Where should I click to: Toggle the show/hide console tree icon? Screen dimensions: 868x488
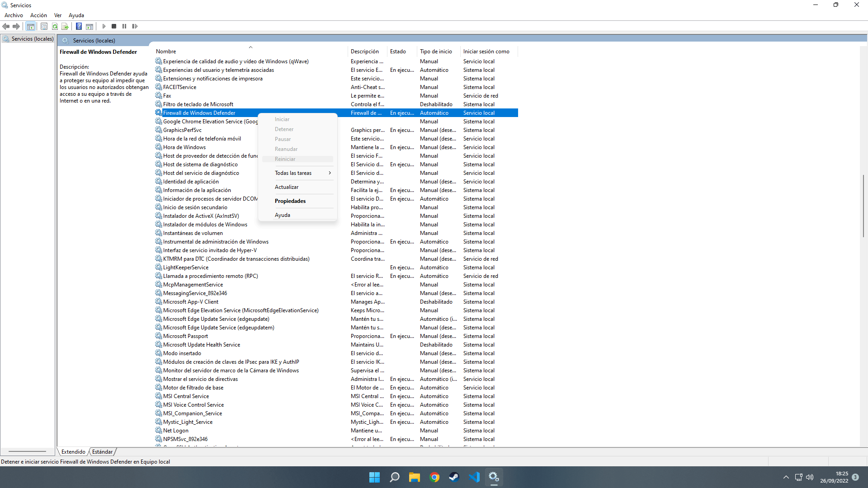coord(30,26)
